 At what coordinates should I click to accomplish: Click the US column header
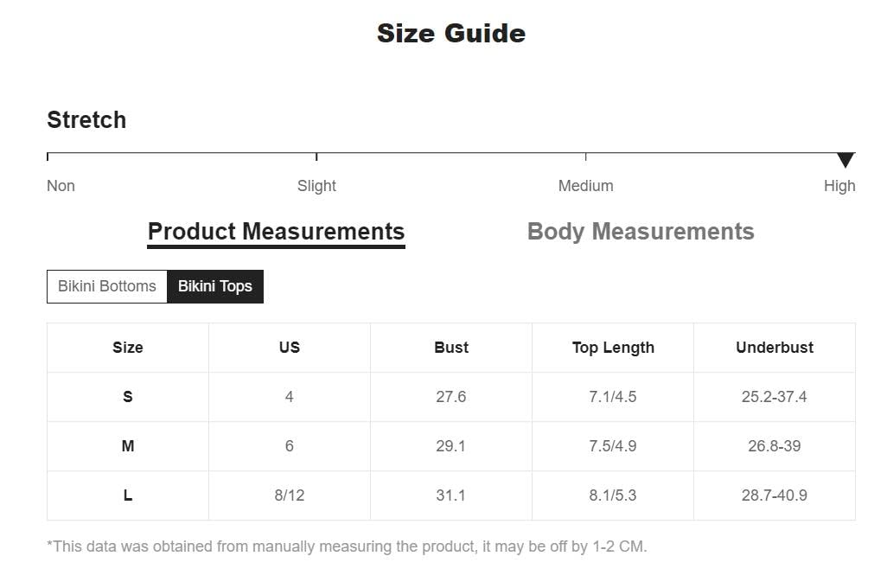click(290, 348)
